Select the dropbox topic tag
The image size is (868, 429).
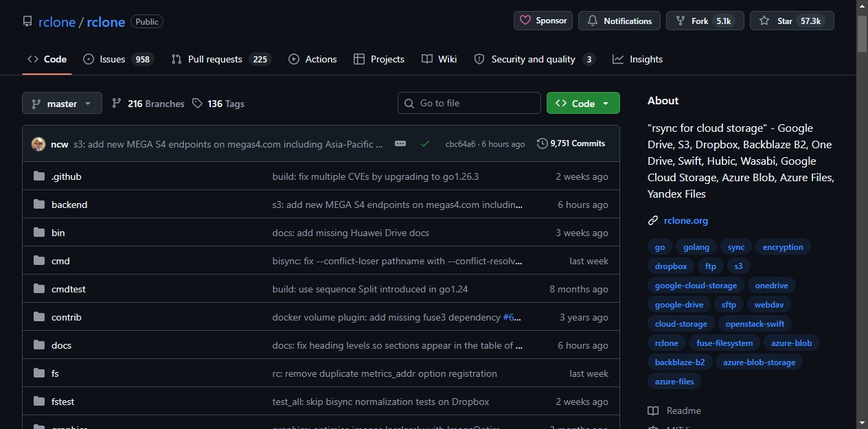(x=671, y=266)
